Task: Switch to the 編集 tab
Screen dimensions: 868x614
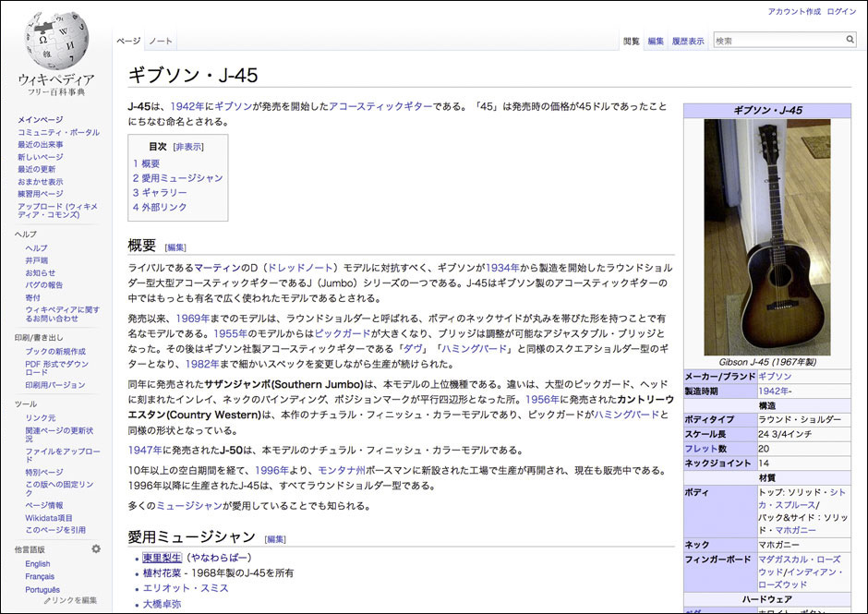Action: [656, 41]
